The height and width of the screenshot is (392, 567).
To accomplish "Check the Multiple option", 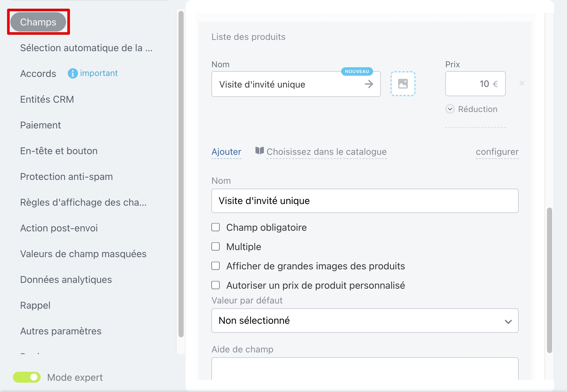I will click(216, 247).
